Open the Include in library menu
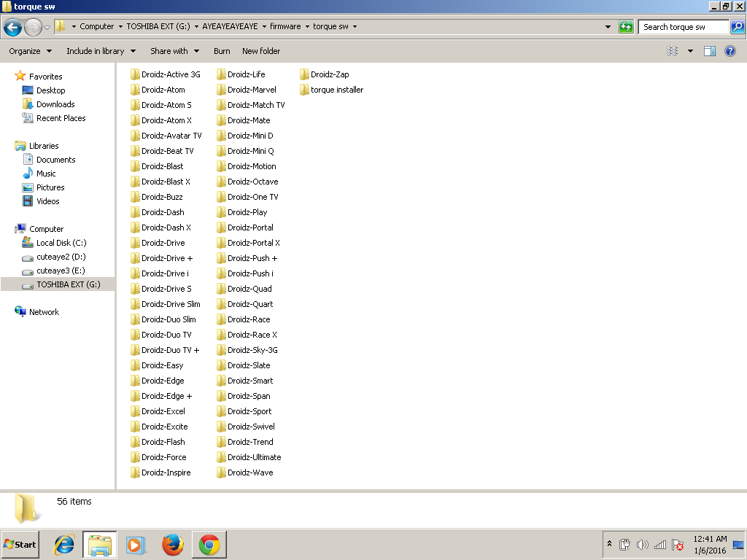The image size is (747, 560). 101,51
